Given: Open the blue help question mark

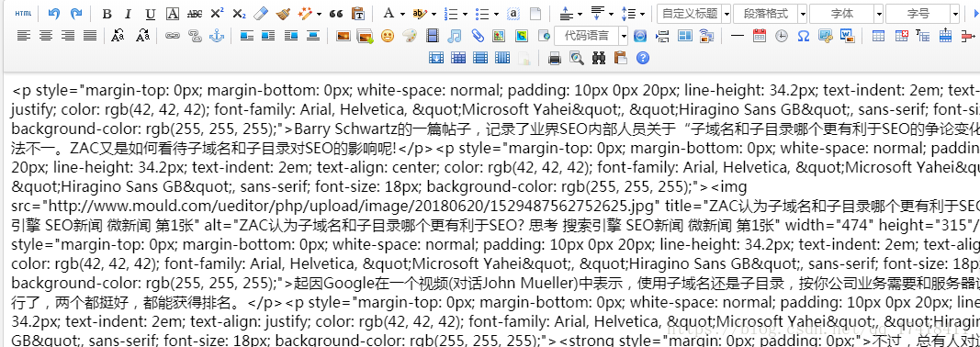Looking at the screenshot, I should click(643, 58).
